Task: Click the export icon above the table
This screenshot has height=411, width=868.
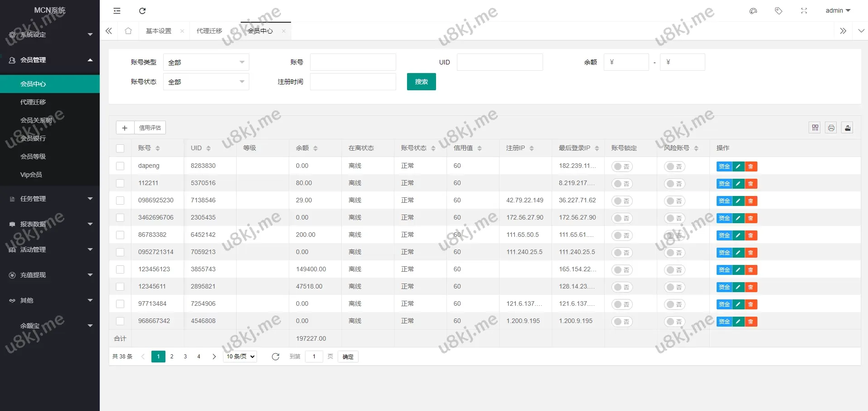Action: tap(848, 128)
